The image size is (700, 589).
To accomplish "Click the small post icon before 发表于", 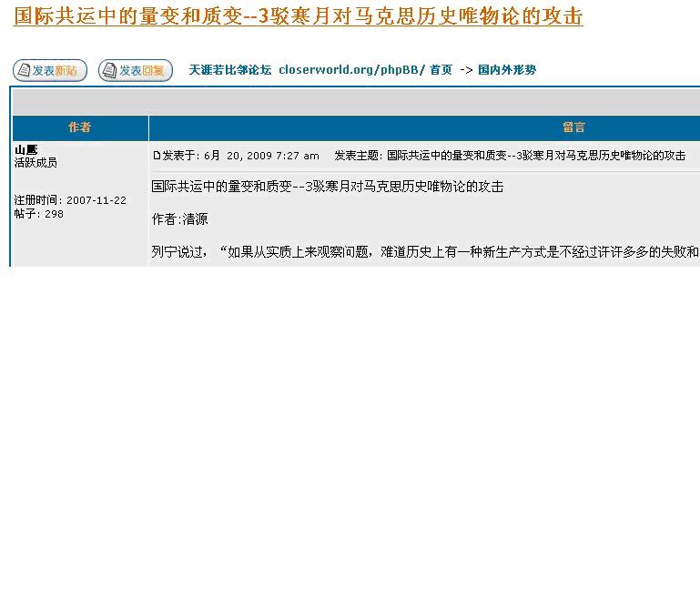I will [156, 156].
